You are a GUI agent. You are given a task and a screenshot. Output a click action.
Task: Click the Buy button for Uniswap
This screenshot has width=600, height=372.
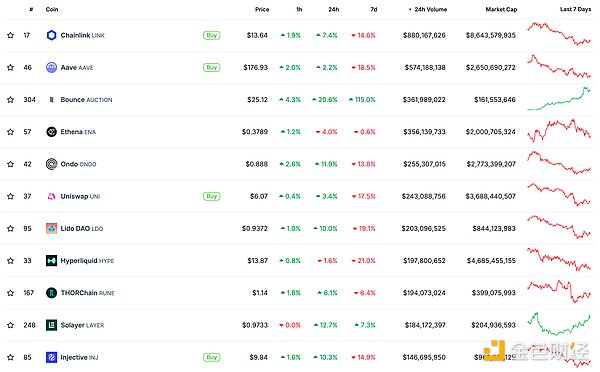(x=212, y=196)
